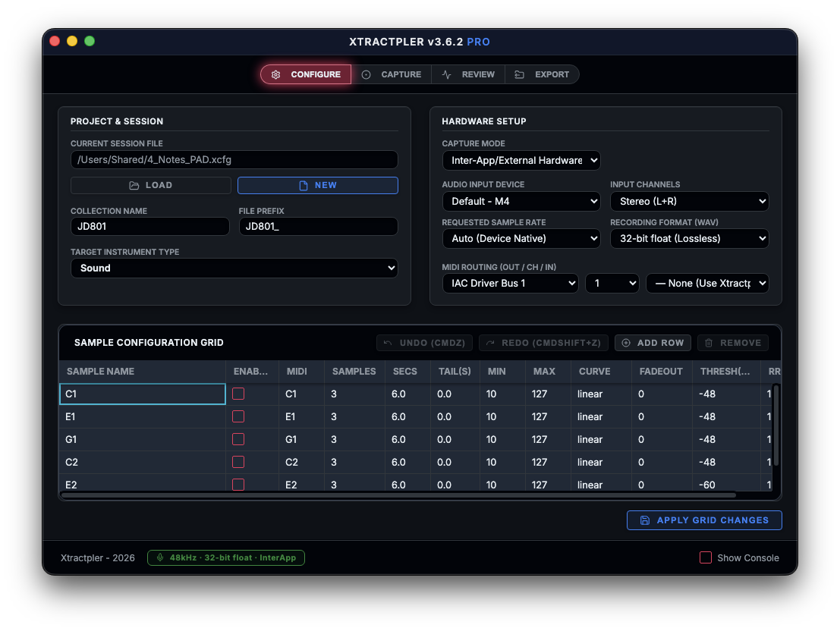Open the Requested Sample Rate dropdown

(x=521, y=239)
